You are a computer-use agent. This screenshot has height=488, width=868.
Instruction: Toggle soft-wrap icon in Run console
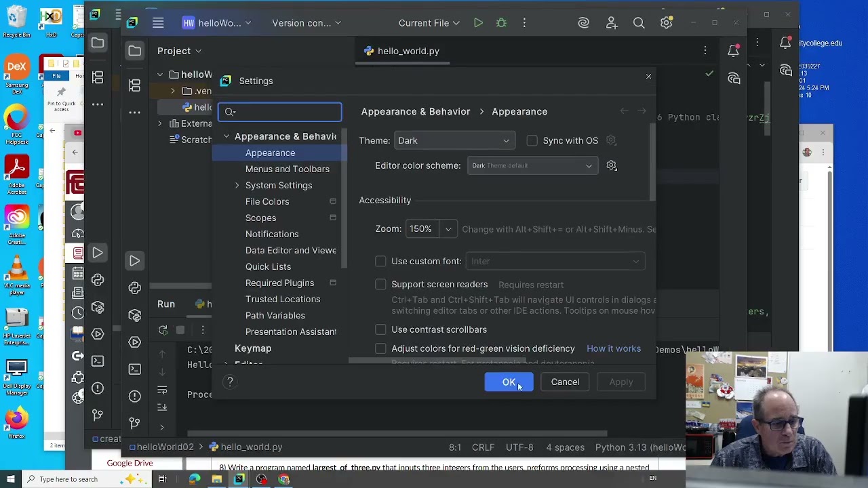pyautogui.click(x=162, y=390)
